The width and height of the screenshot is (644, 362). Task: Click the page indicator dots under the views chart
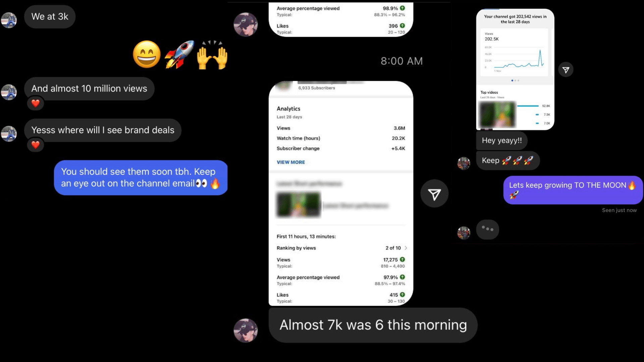click(515, 80)
